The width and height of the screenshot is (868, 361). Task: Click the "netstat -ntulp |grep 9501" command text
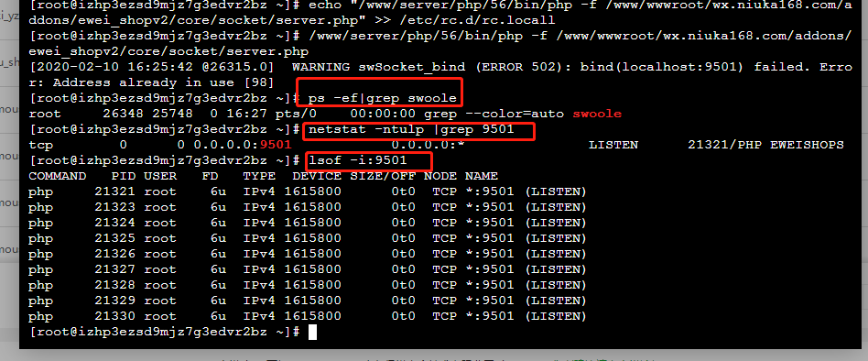pyautogui.click(x=412, y=129)
